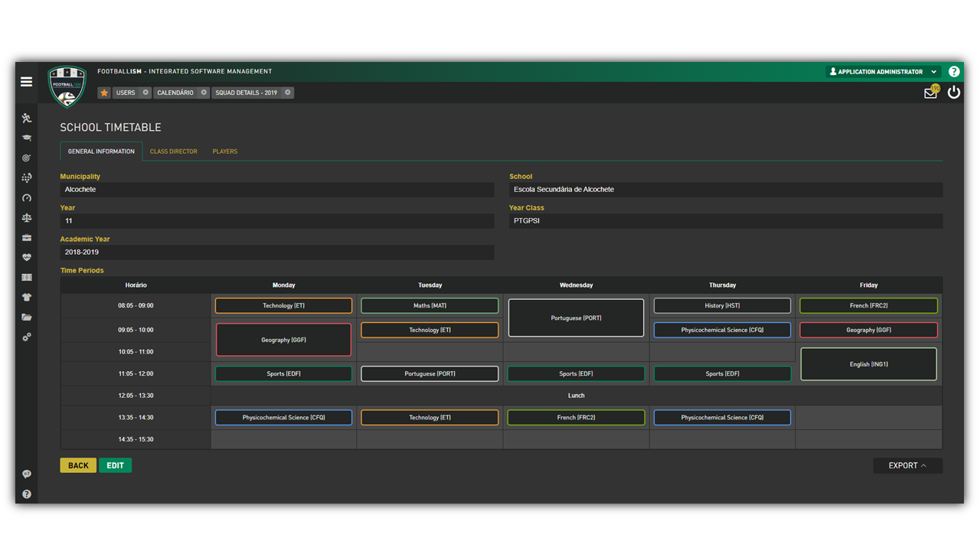Viewport: 980px width, 551px height.
Task: Click the help icon at sidebar bottom
Action: click(27, 494)
